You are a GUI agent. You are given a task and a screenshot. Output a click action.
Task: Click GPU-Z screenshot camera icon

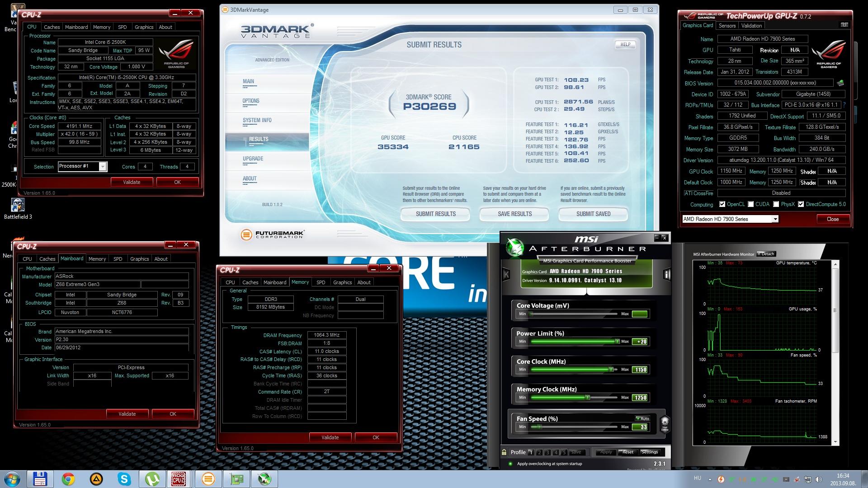click(x=844, y=25)
